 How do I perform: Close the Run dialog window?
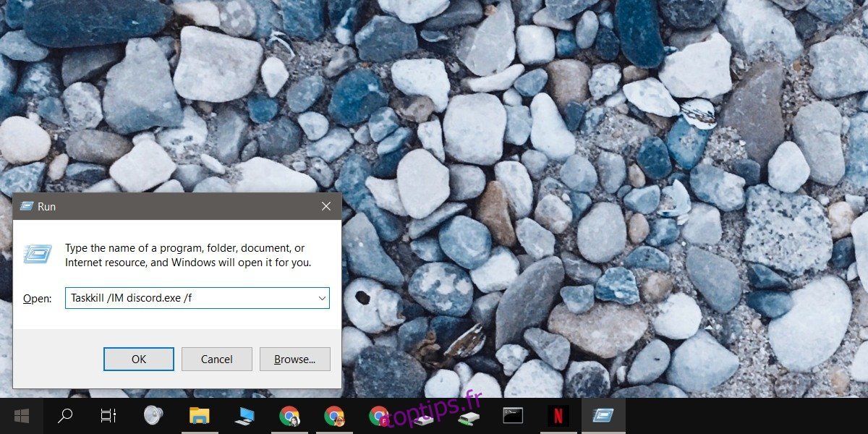coord(326,206)
